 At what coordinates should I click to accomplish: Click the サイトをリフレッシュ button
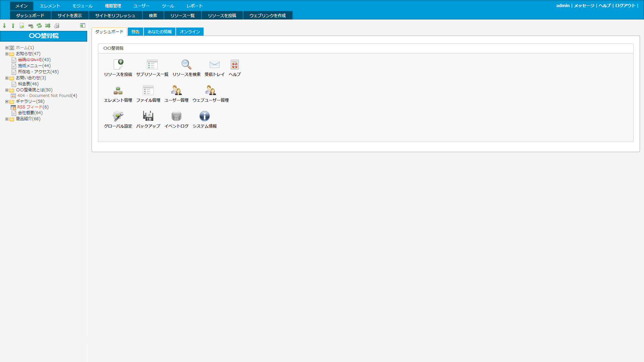(x=115, y=16)
